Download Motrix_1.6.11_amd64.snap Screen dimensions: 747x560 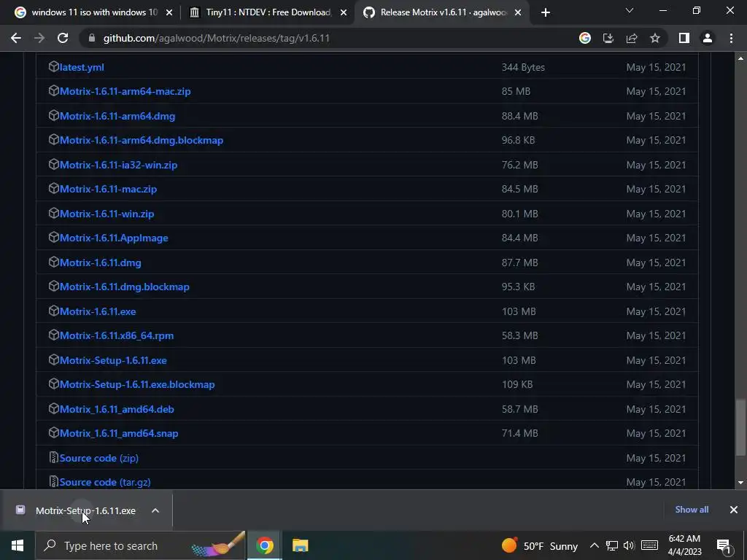coord(119,433)
